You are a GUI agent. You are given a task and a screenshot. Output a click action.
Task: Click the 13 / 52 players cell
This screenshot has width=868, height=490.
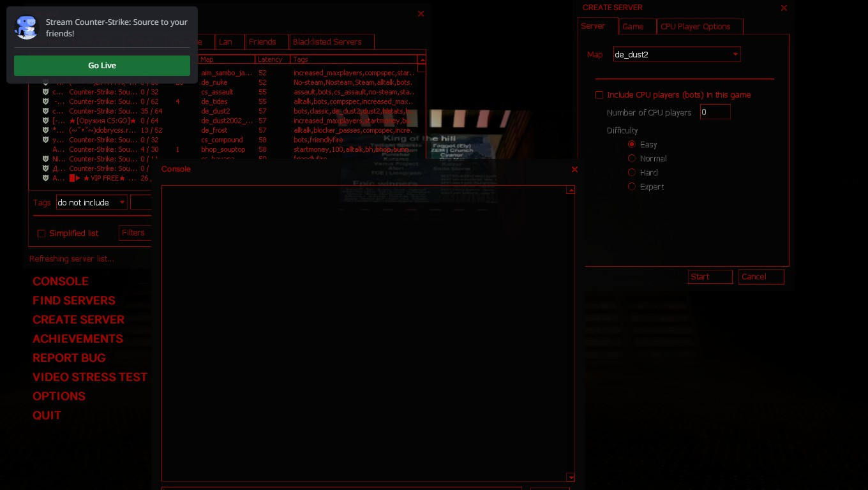[151, 130]
